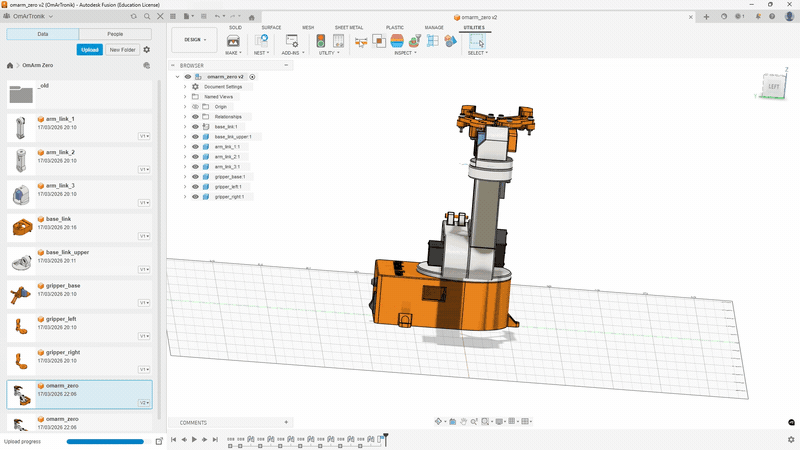Select the Data panel button
The width and height of the screenshot is (800, 450).
click(43, 34)
